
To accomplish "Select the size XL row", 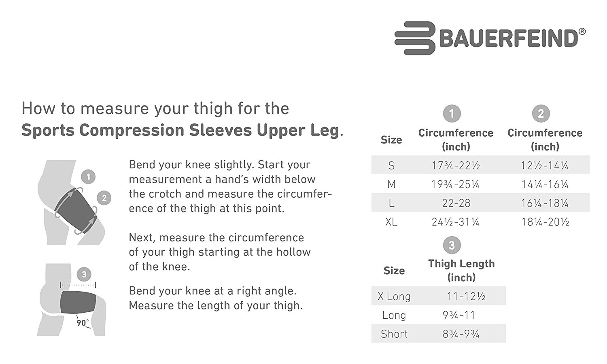I will (480, 222).
